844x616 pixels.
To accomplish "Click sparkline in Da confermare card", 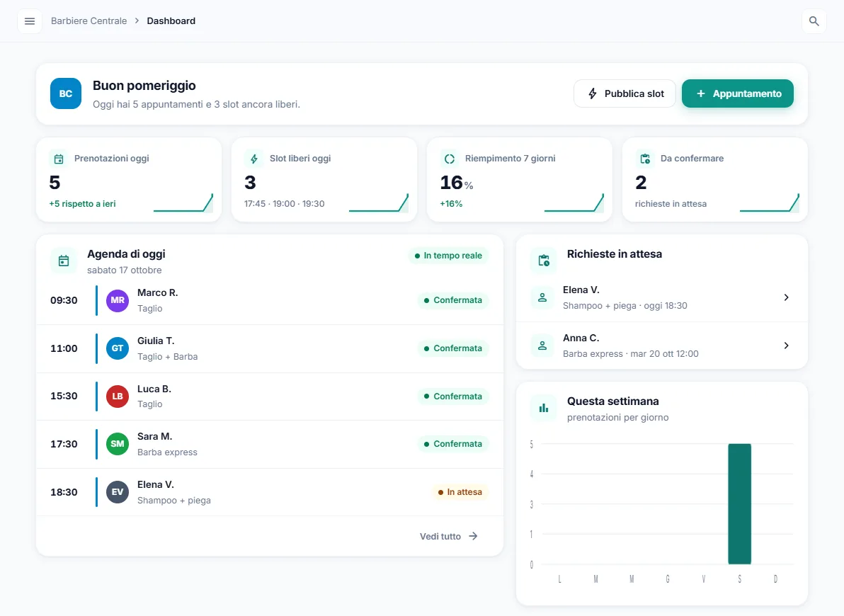I will click(769, 203).
